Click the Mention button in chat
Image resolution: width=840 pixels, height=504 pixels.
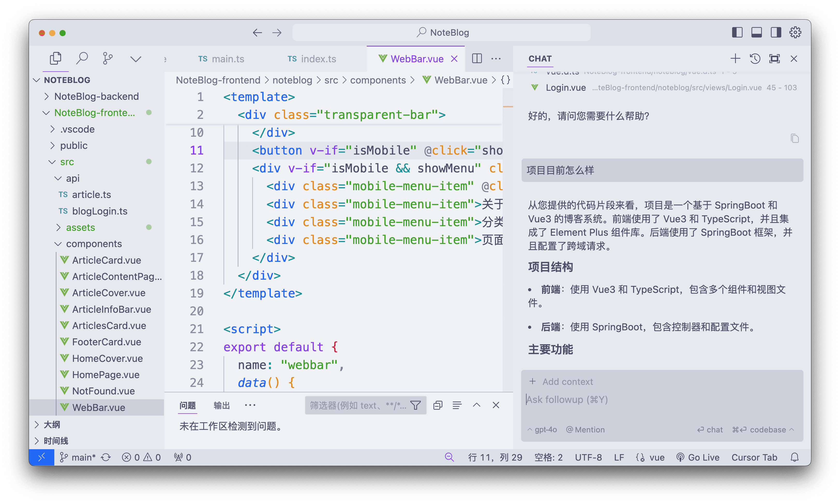coord(585,430)
